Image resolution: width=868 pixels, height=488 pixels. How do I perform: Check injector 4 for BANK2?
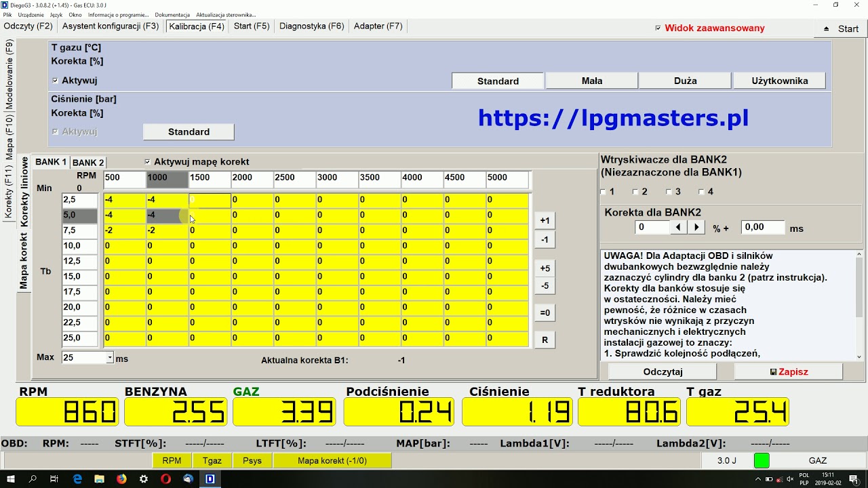(702, 192)
